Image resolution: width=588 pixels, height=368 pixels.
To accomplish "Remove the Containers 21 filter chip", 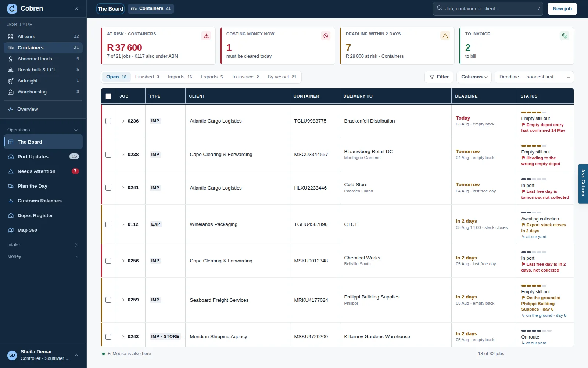I will (151, 8).
